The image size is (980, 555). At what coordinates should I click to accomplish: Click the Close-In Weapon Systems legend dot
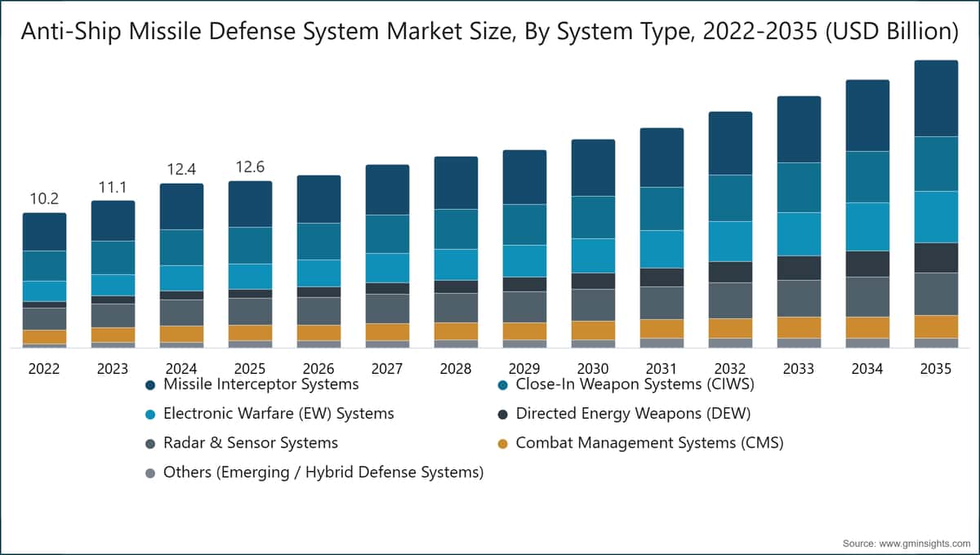(x=503, y=384)
